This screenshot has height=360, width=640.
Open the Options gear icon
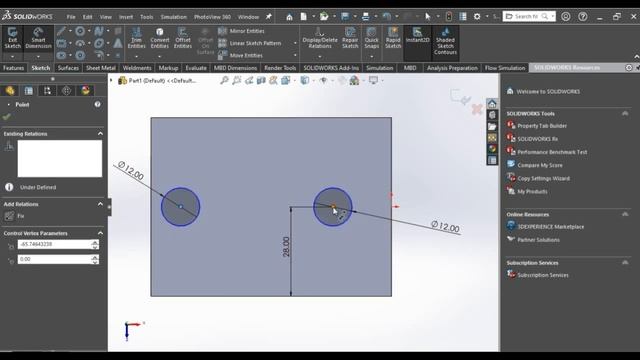tap(477, 17)
